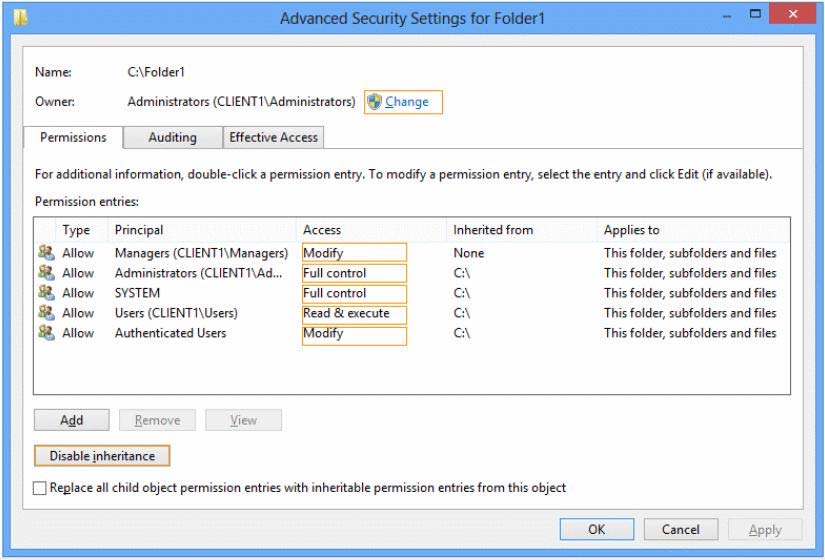Click the folder icon in title bar

click(x=21, y=18)
